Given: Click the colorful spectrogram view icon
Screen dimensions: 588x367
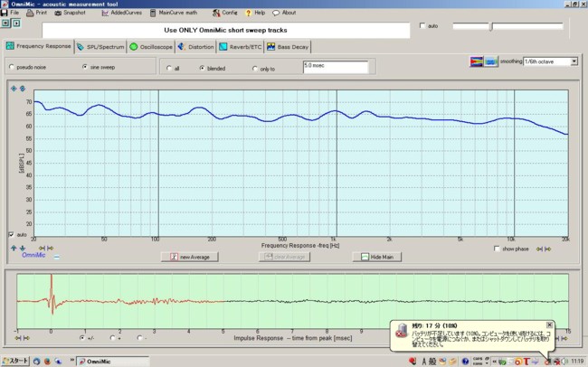Looking at the screenshot, I should (x=476, y=61).
